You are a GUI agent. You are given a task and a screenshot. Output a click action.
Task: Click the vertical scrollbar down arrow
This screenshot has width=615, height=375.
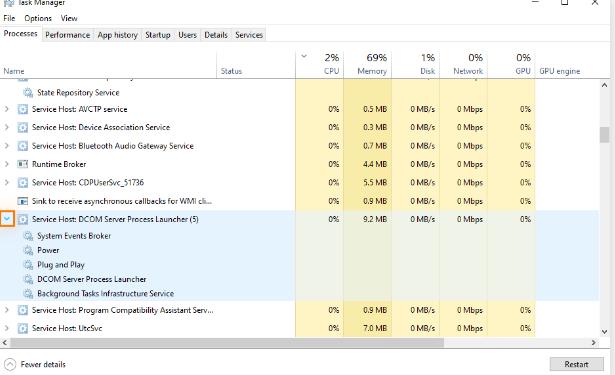point(604,332)
